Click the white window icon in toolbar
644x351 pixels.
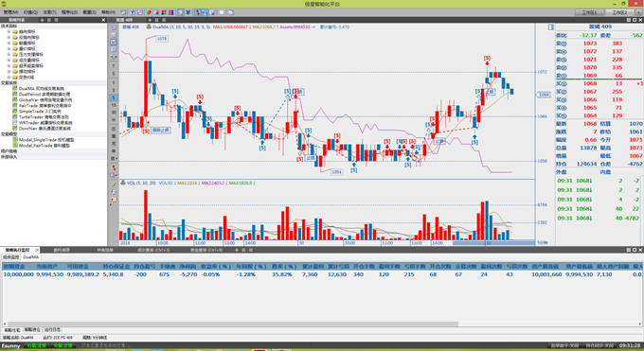pos(222,12)
